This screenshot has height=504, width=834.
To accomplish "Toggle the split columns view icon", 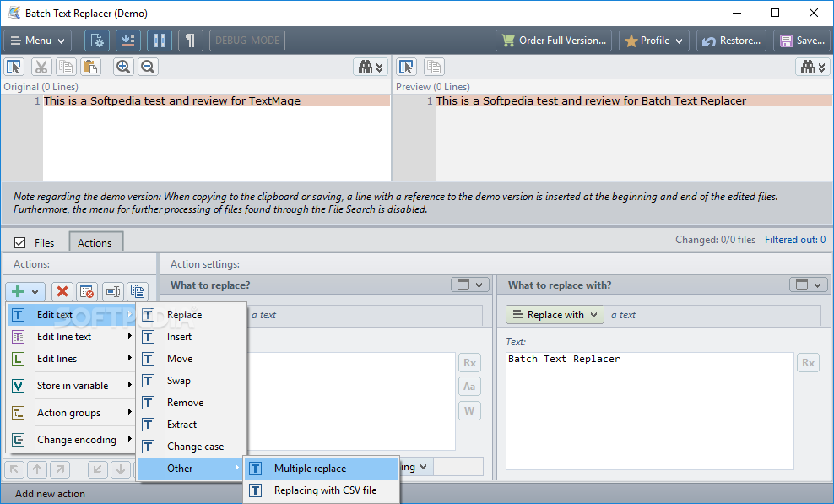I will click(159, 41).
